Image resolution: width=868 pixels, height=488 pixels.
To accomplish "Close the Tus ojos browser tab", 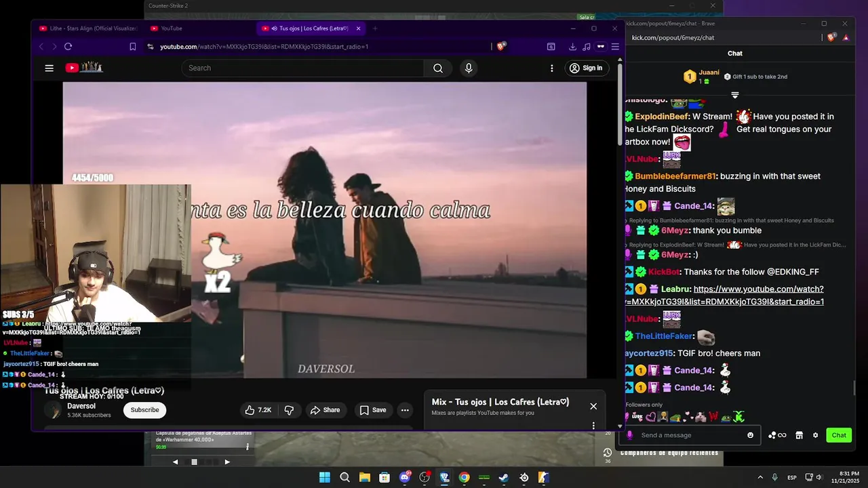I will click(358, 28).
